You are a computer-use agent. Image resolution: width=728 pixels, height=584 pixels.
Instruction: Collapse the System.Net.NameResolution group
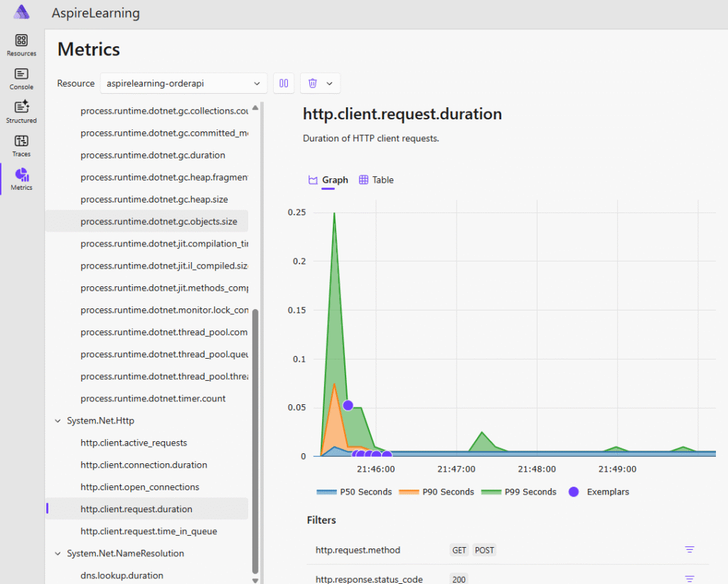[x=58, y=553]
